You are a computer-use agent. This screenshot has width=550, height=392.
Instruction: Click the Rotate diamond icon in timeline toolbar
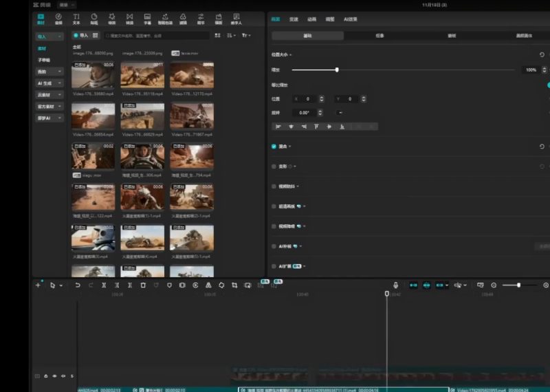point(221,285)
